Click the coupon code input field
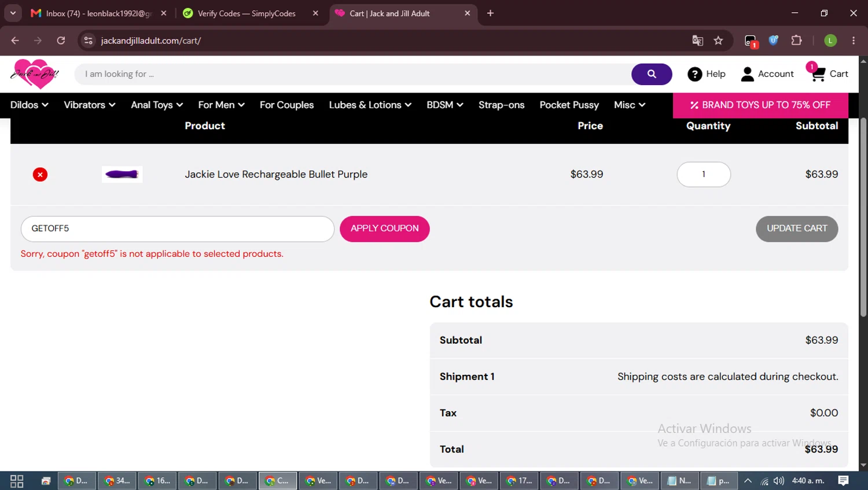The image size is (868, 490). click(178, 229)
